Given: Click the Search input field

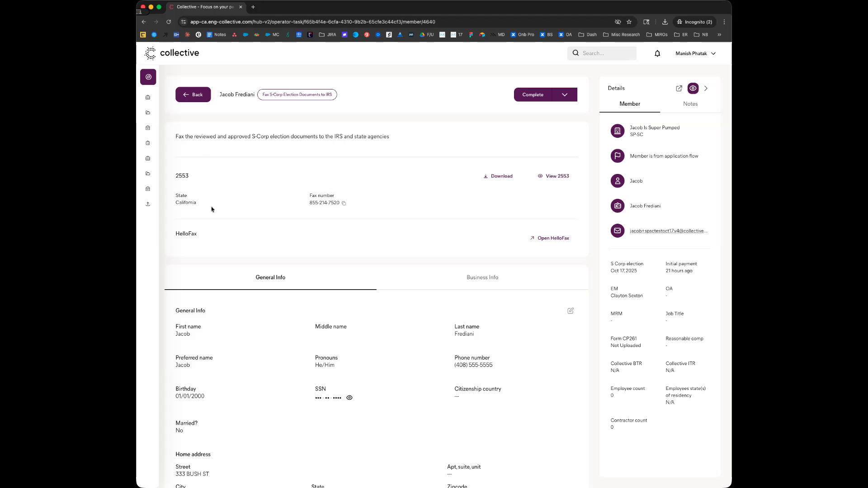Looking at the screenshot, I should point(606,53).
